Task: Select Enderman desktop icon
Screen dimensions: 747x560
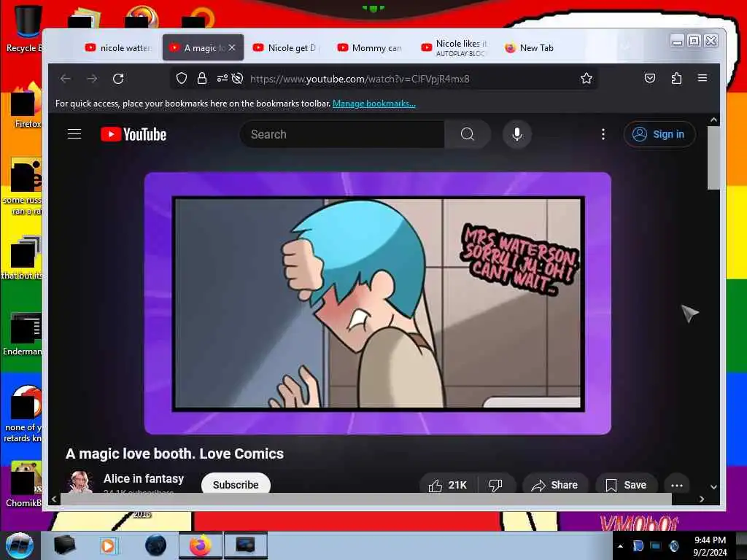Action: (24, 334)
